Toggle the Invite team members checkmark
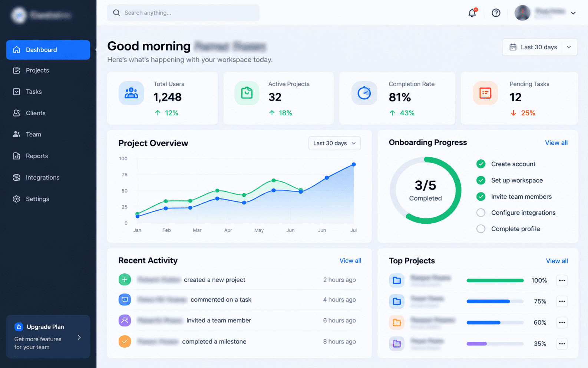 (x=481, y=197)
